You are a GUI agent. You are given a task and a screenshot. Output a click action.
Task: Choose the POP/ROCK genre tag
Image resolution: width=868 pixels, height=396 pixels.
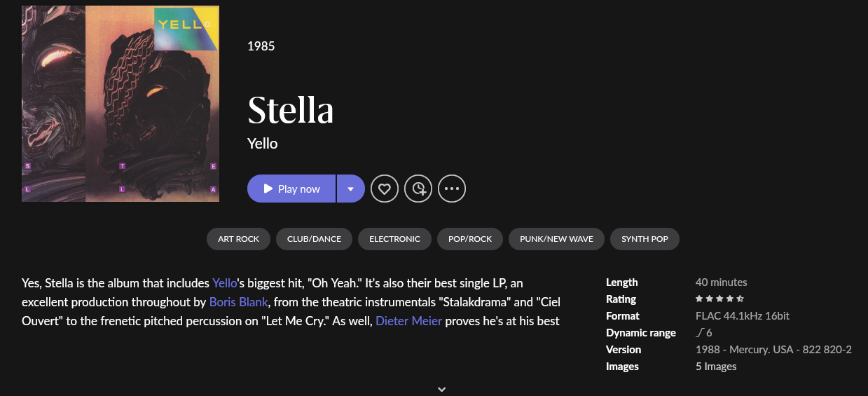[470, 239]
